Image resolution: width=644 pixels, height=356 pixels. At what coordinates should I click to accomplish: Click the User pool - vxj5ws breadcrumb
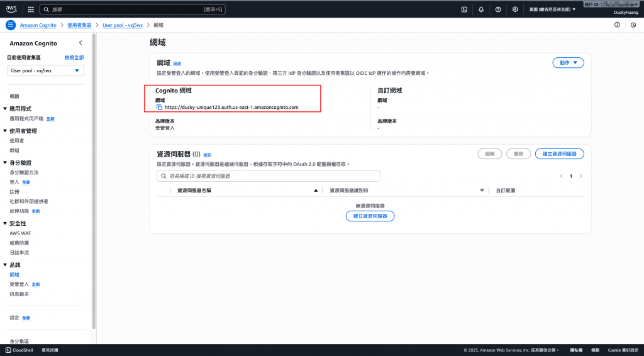click(x=123, y=25)
